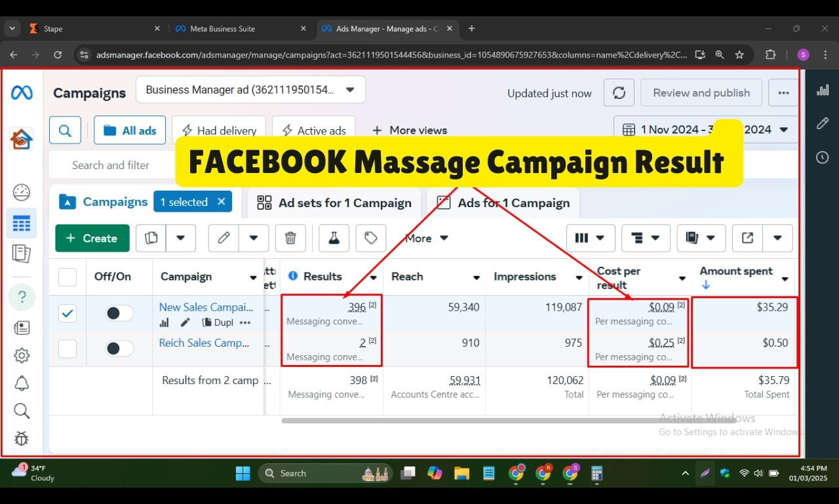The width and height of the screenshot is (839, 504).
Task: Click the Meta logo in the sidebar
Action: 22,93
